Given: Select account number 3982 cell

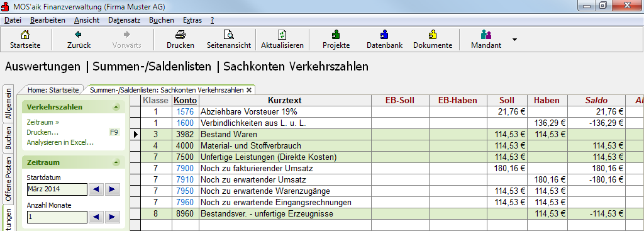Looking at the screenshot, I should 186,134.
